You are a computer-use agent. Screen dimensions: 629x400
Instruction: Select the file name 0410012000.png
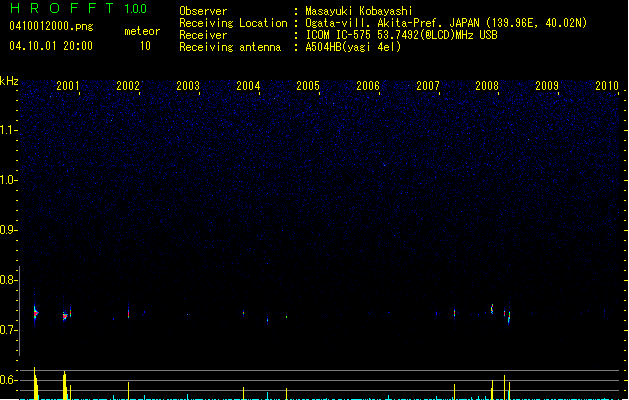[x=51, y=26]
